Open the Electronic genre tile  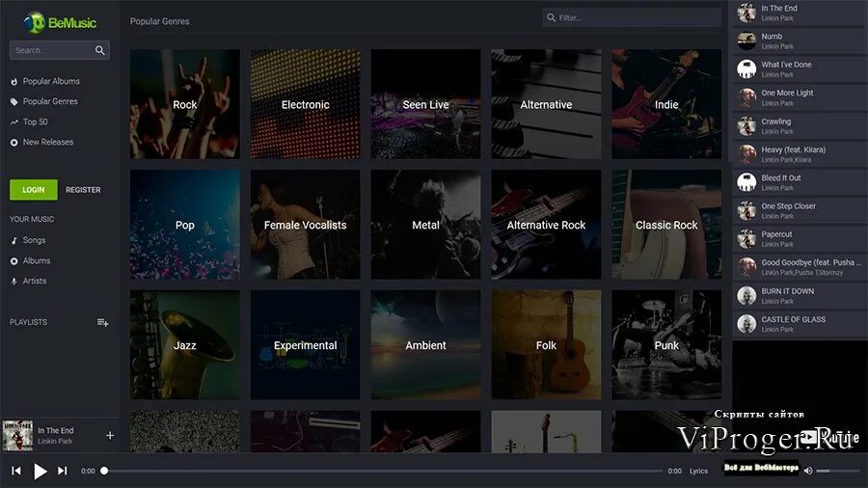click(x=305, y=104)
